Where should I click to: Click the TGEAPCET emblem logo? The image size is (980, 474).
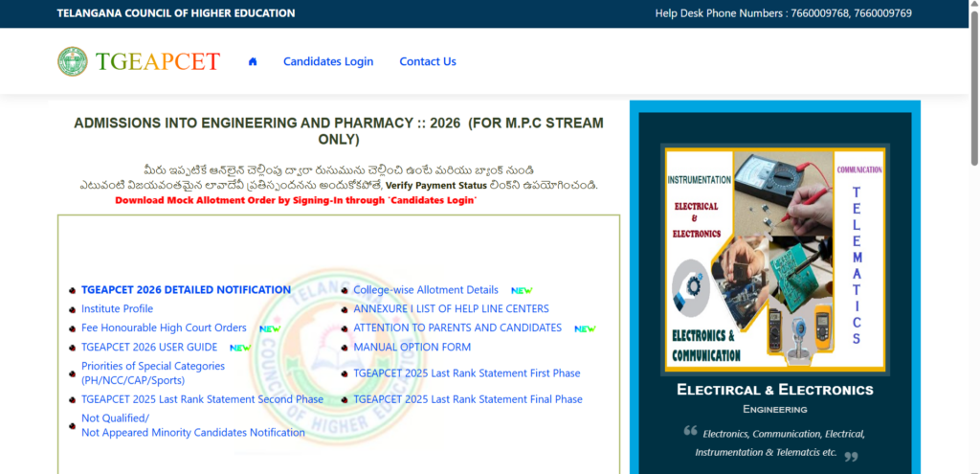73,61
